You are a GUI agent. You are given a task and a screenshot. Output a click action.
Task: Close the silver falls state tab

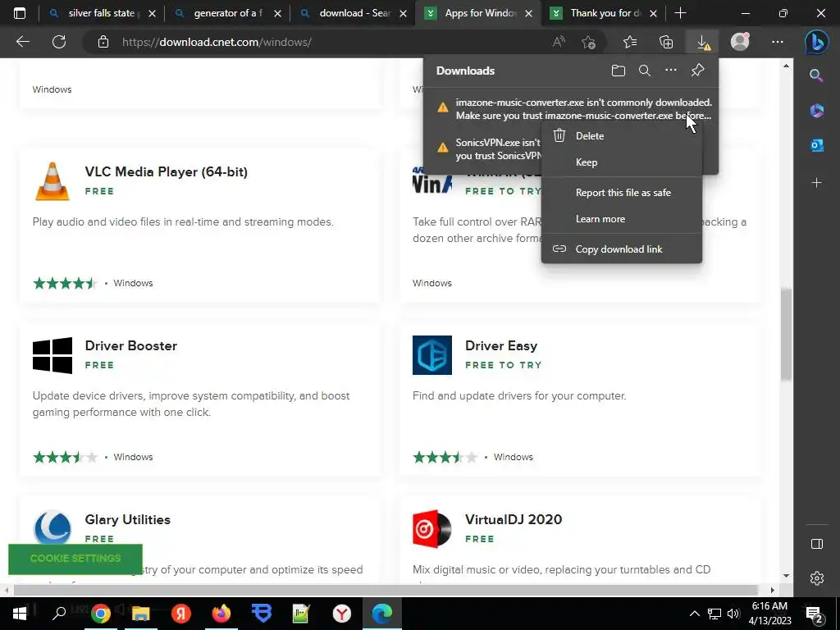pos(152,14)
